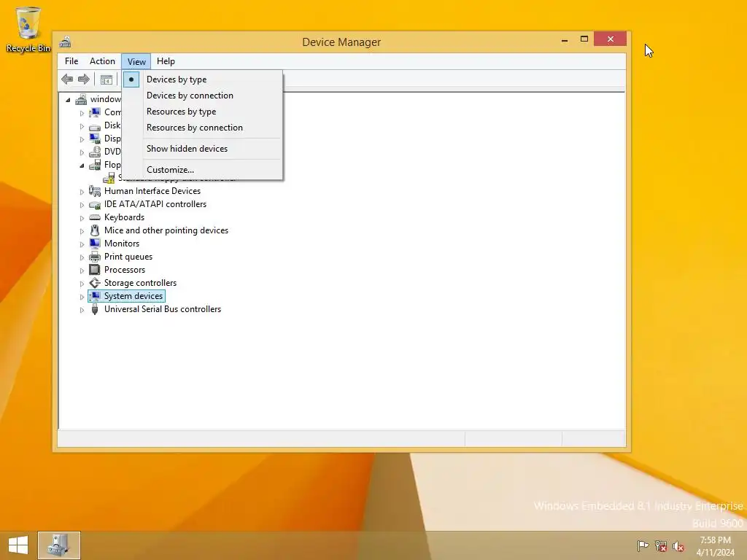The height and width of the screenshot is (560, 747).
Task: Click the Print queues printer icon
Action: pyautogui.click(x=95, y=257)
